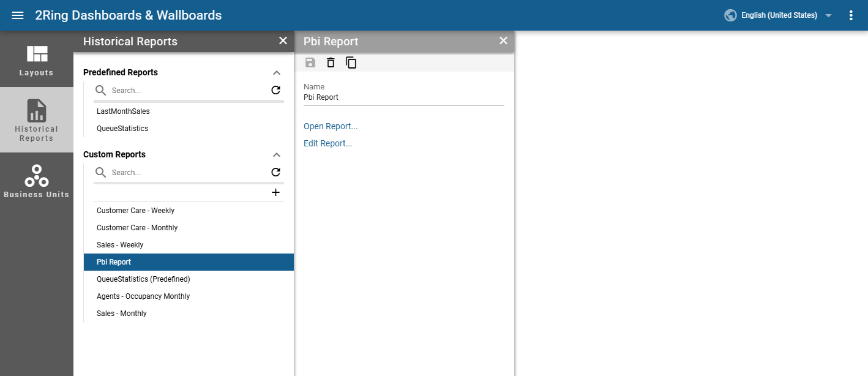Viewport: 868px width, 376px height.
Task: Refresh the Predefined Reports list
Action: coord(275,90)
